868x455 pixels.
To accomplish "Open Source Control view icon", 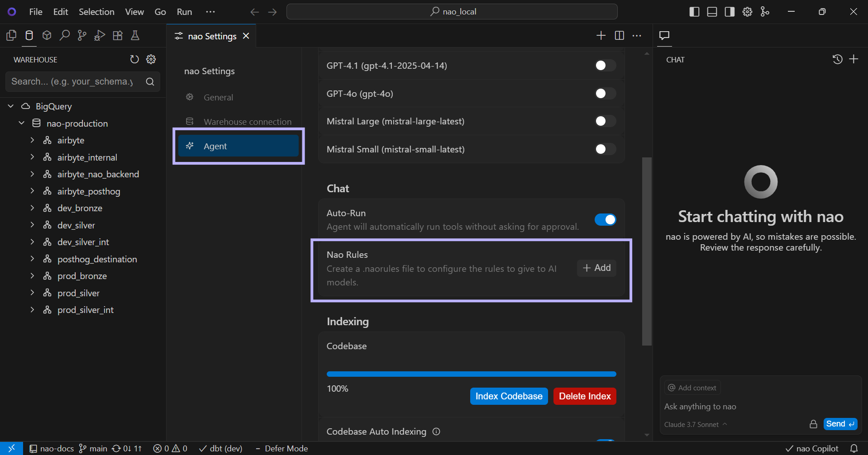I will click(x=82, y=36).
